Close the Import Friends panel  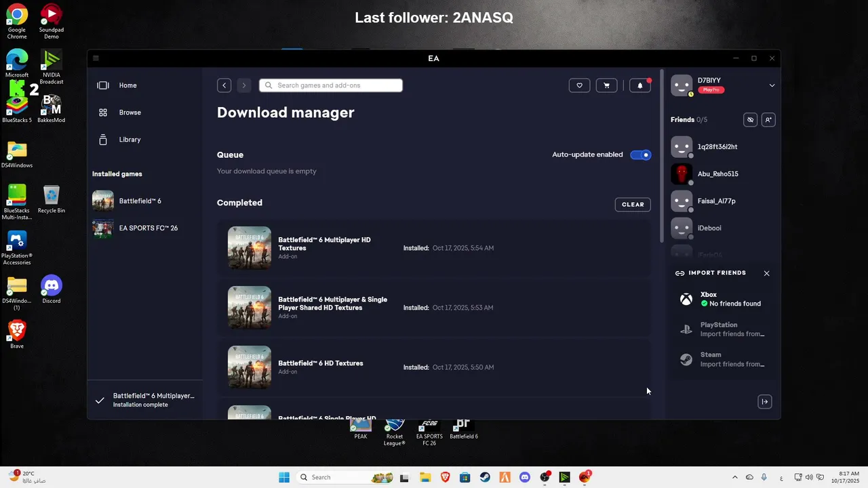pyautogui.click(x=766, y=273)
